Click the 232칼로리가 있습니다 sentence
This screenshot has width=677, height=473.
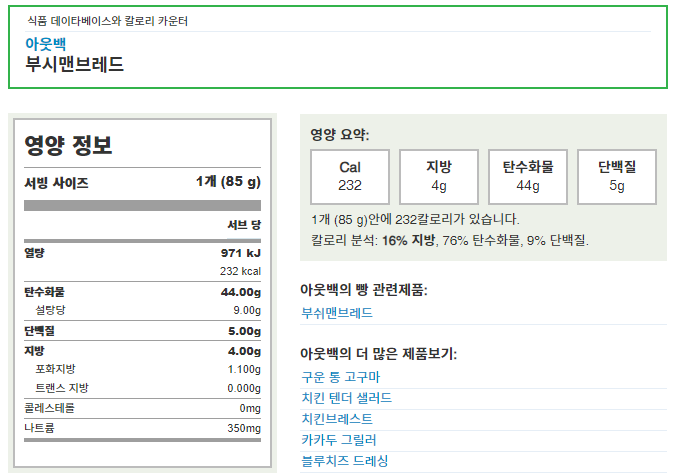(x=415, y=219)
